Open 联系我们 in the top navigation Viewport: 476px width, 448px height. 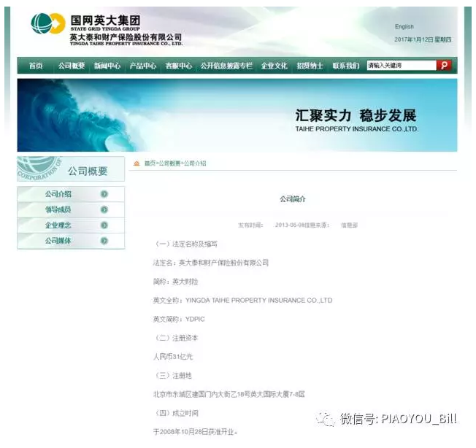click(x=345, y=66)
